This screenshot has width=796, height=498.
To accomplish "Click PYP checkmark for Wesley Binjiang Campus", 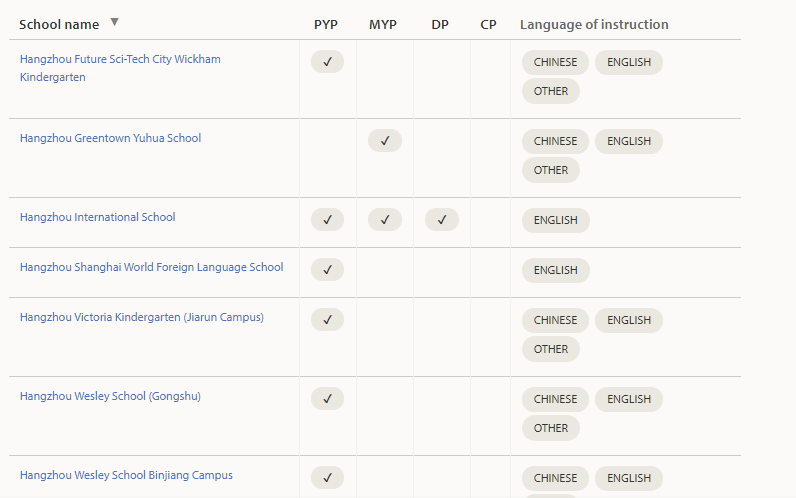I will pos(327,478).
